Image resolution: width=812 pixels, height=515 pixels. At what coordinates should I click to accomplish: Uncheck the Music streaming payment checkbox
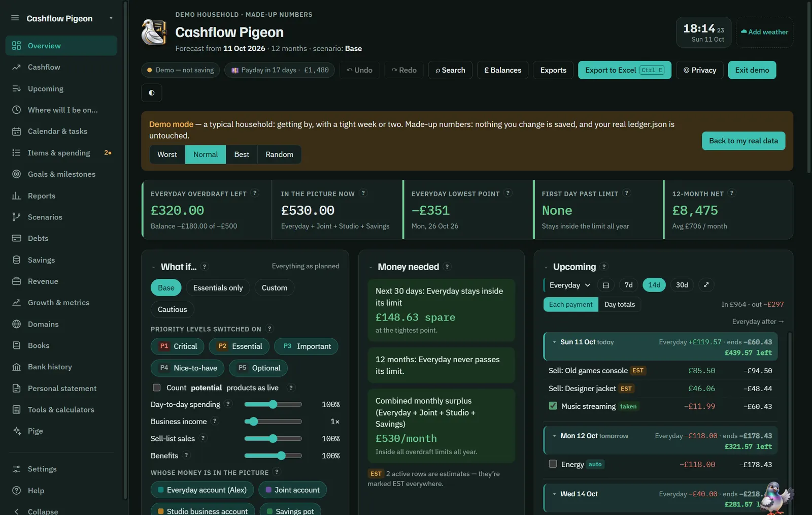(x=553, y=406)
